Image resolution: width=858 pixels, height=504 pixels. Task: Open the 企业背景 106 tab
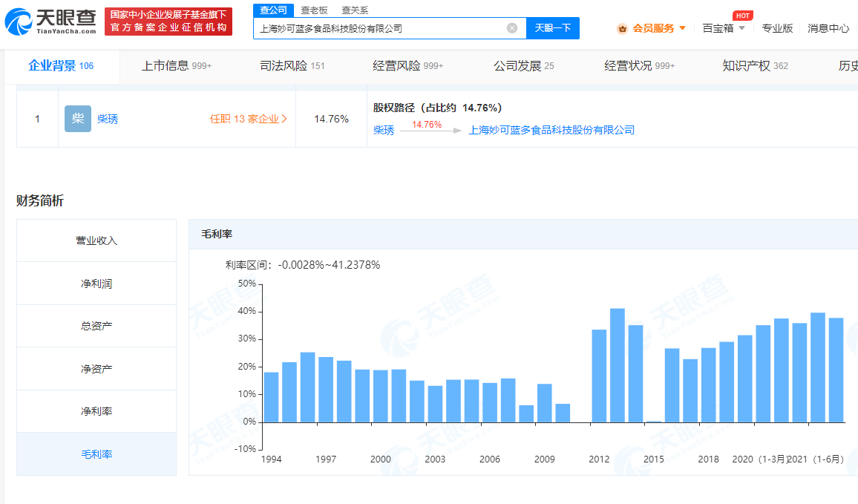pyautogui.click(x=62, y=65)
